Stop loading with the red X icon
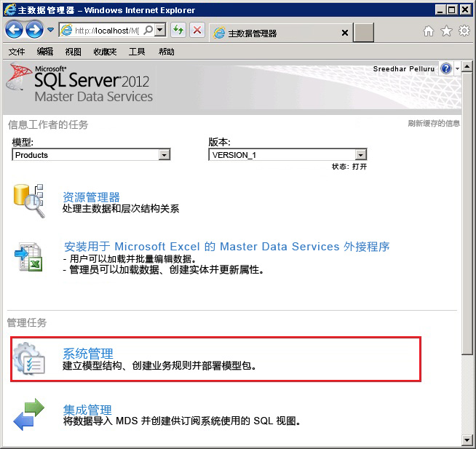This screenshot has width=476, height=449. pyautogui.click(x=197, y=31)
